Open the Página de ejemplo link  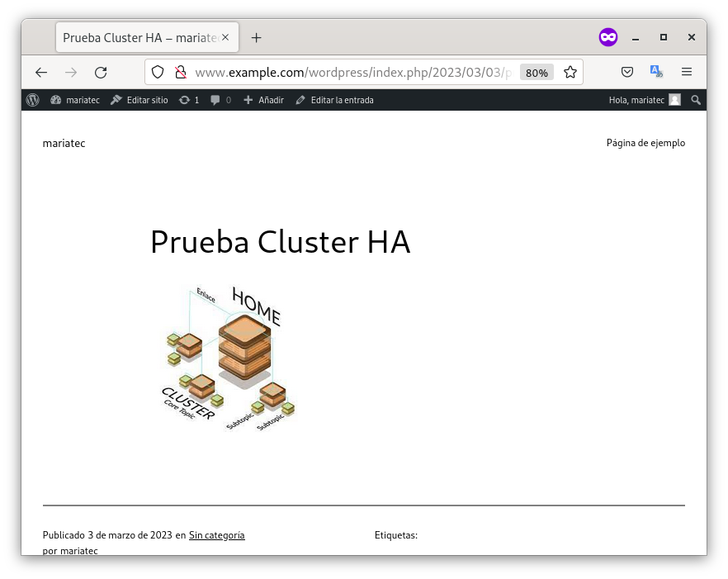pos(645,143)
